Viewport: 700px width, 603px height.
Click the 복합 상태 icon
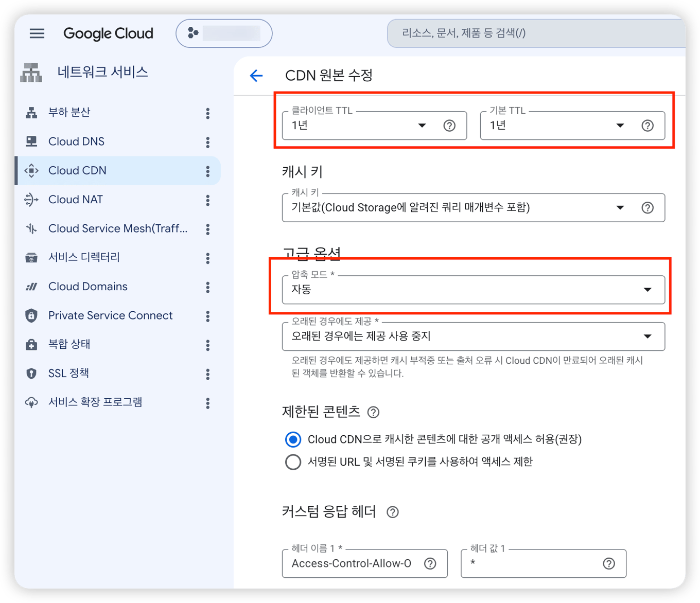point(31,344)
